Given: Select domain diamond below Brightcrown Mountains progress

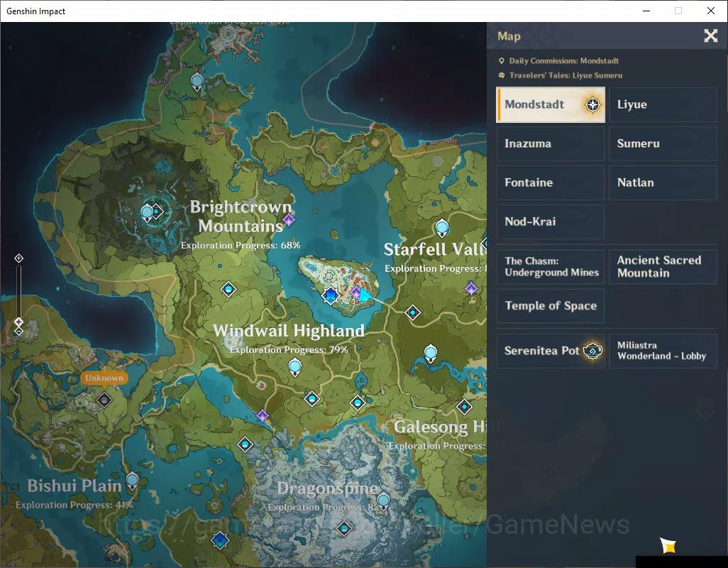Looking at the screenshot, I should (228, 290).
